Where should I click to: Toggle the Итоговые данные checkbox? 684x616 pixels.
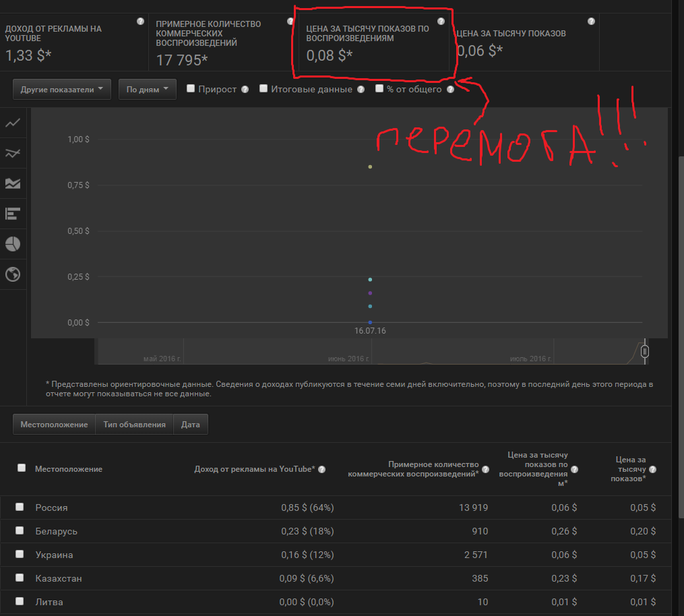263,88
